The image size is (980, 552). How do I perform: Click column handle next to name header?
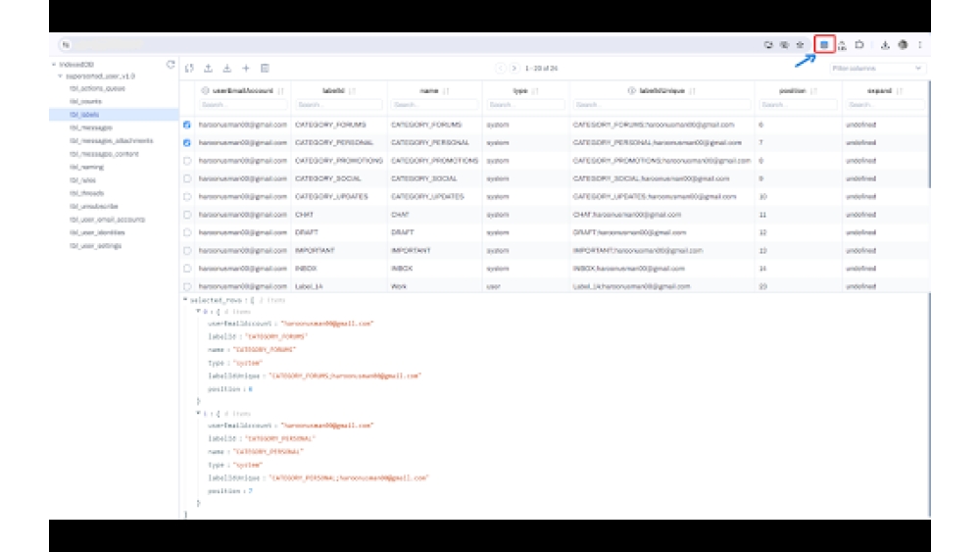pyautogui.click(x=446, y=90)
